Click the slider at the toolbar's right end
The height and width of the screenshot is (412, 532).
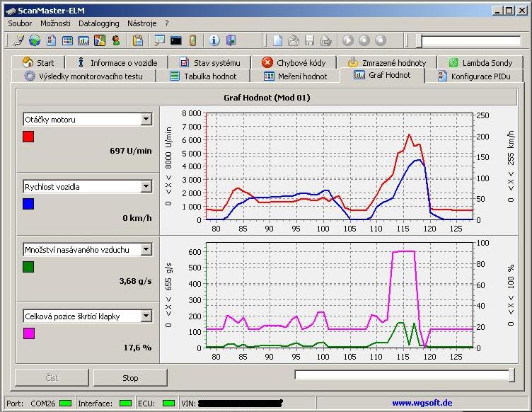420,41
